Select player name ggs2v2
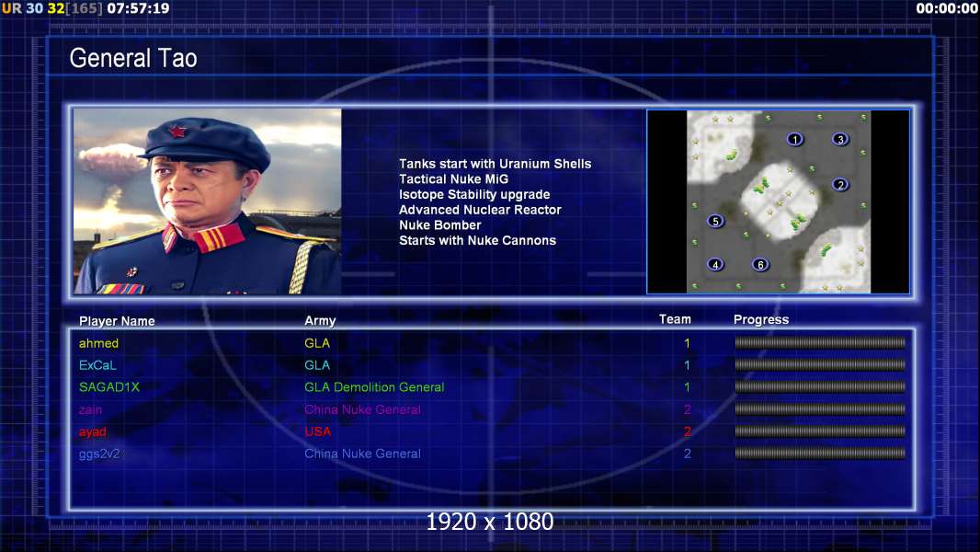The height and width of the screenshot is (552, 980). 99,454
